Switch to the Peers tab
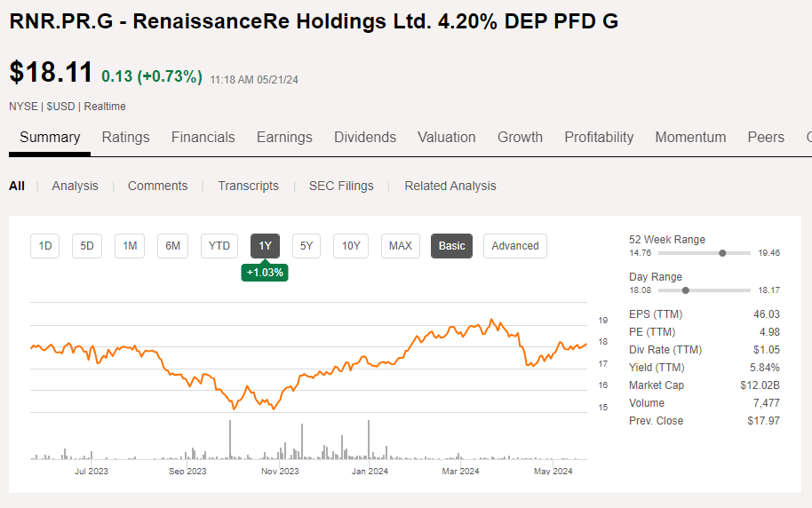This screenshot has width=812, height=508. click(x=766, y=138)
